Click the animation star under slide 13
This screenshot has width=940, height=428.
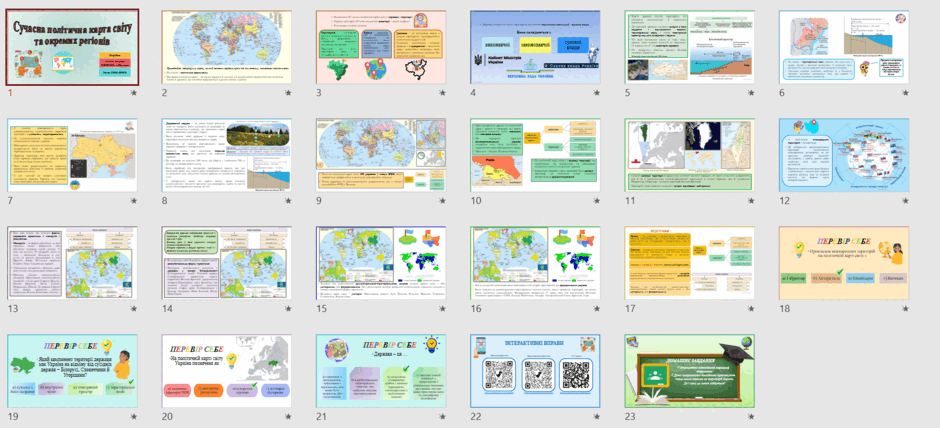point(134,309)
